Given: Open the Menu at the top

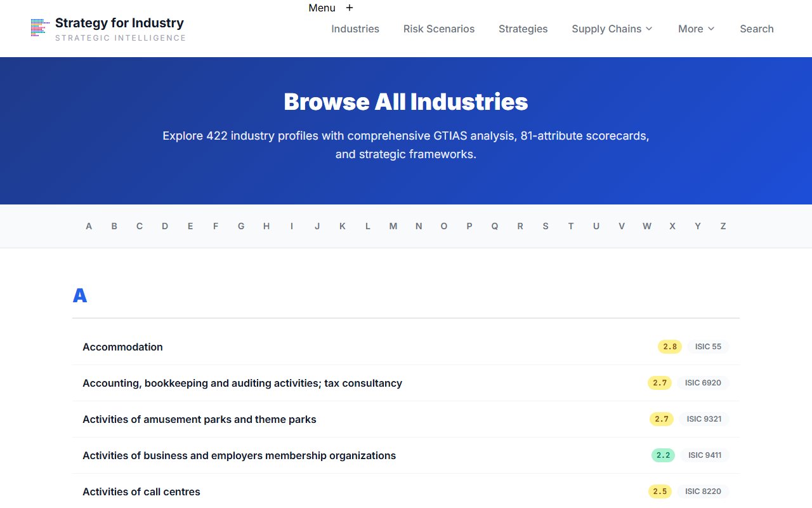Looking at the screenshot, I should [322, 8].
